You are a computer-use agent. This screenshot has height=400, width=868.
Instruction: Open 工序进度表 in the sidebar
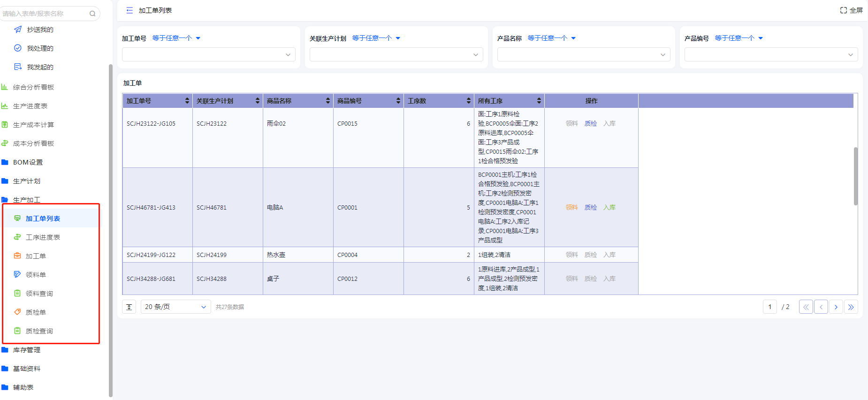pos(43,237)
